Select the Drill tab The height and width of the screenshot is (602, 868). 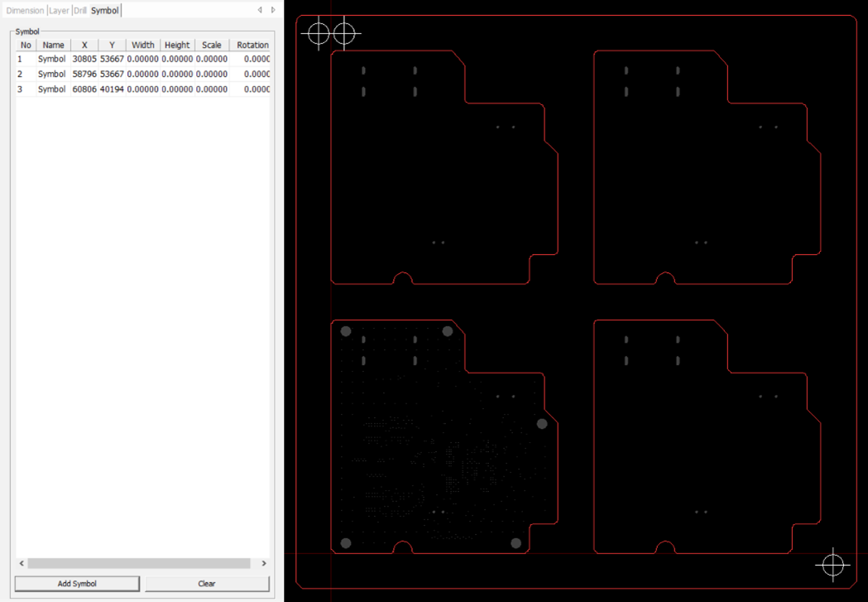click(x=79, y=11)
